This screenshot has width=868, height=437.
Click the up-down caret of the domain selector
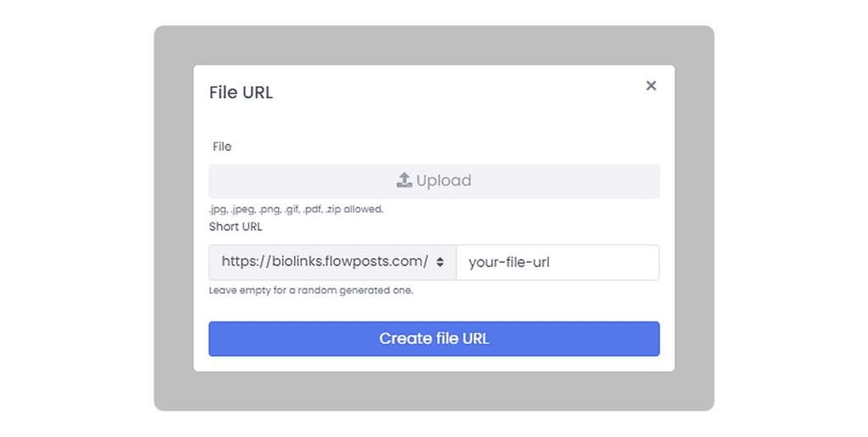tap(440, 262)
